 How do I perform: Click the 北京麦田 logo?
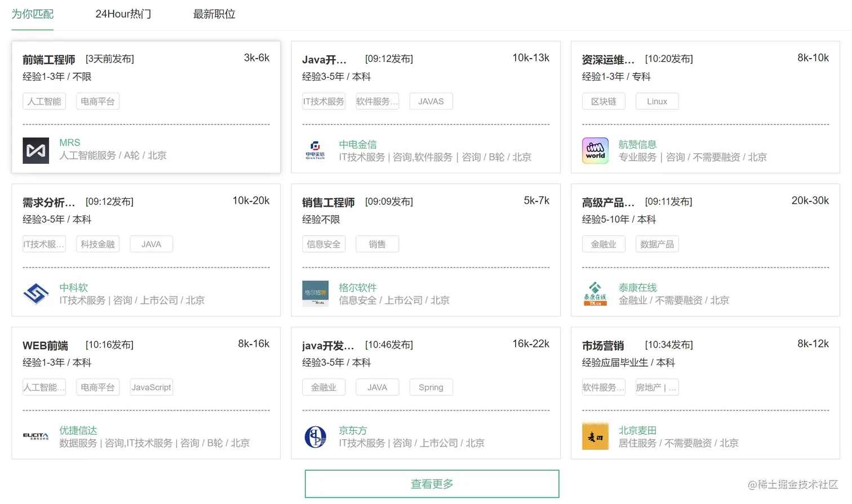point(595,436)
